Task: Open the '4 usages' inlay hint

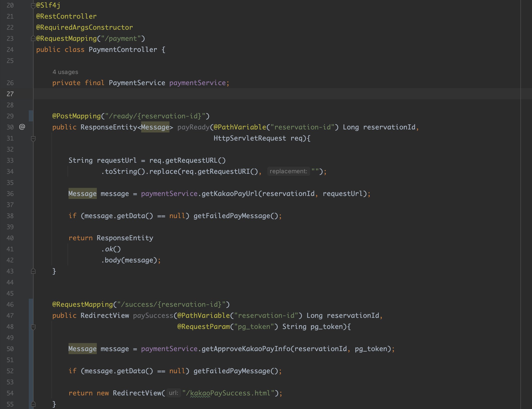Action: pos(65,72)
